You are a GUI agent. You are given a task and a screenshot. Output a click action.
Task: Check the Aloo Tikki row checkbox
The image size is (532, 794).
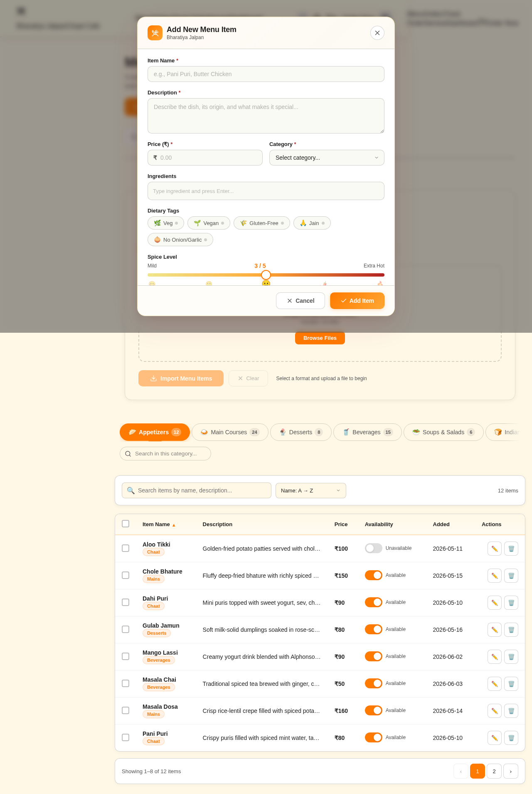(x=126, y=548)
